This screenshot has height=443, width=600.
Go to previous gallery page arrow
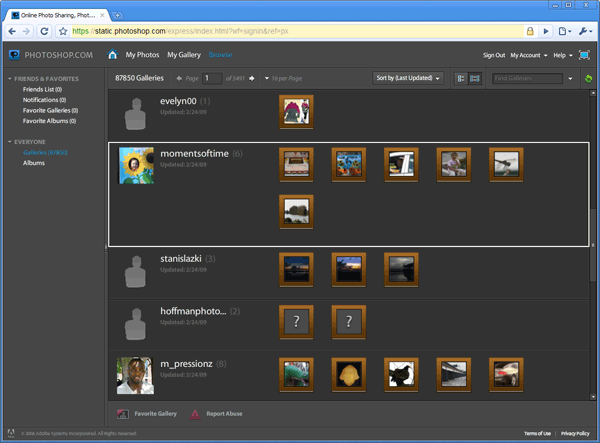click(x=179, y=78)
